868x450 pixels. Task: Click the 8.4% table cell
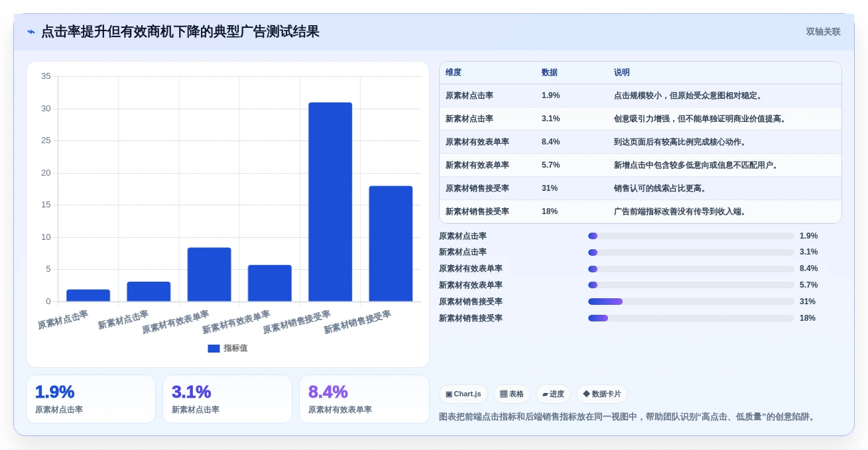click(x=550, y=142)
